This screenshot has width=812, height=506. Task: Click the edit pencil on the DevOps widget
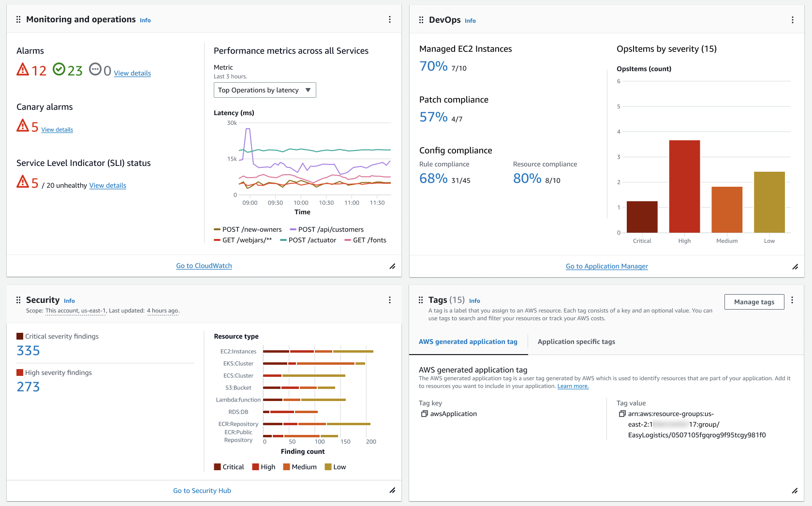(796, 267)
